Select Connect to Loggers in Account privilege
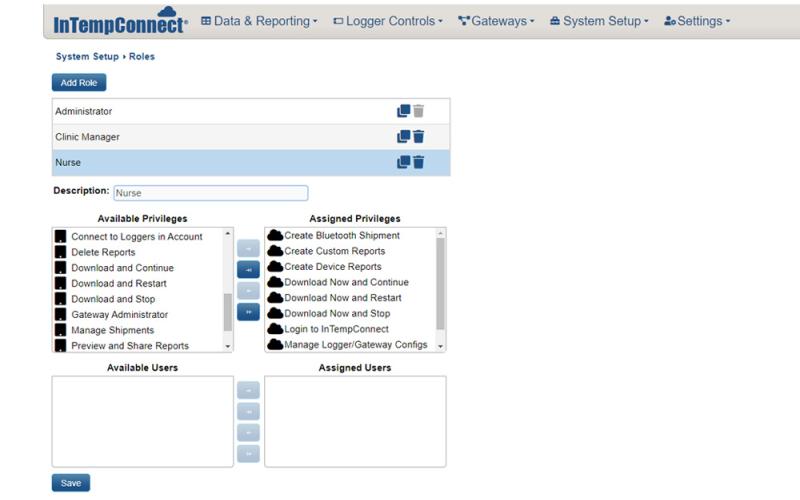This screenshot has width=800, height=500. click(137, 236)
